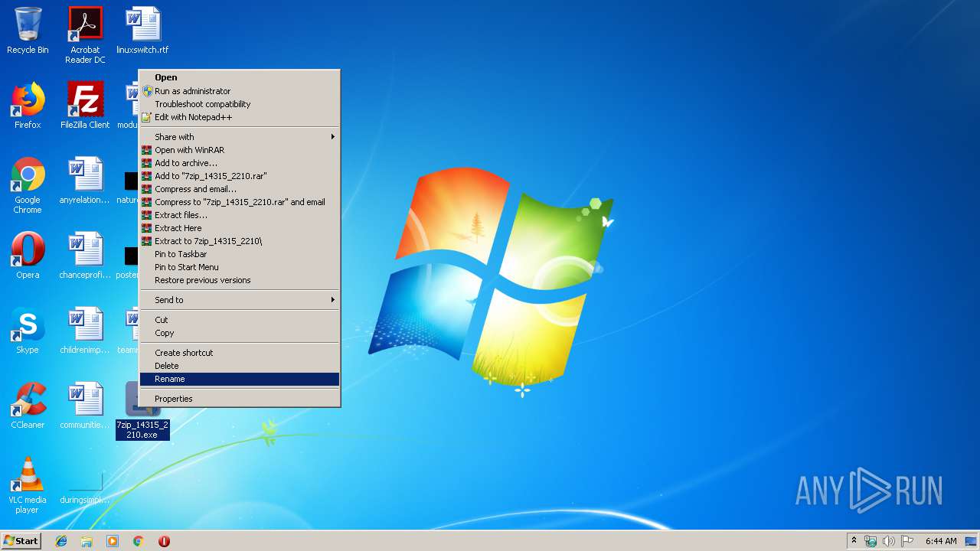Select the chanceprofi document icon
The width and height of the screenshot is (980, 551).
pyautogui.click(x=85, y=256)
